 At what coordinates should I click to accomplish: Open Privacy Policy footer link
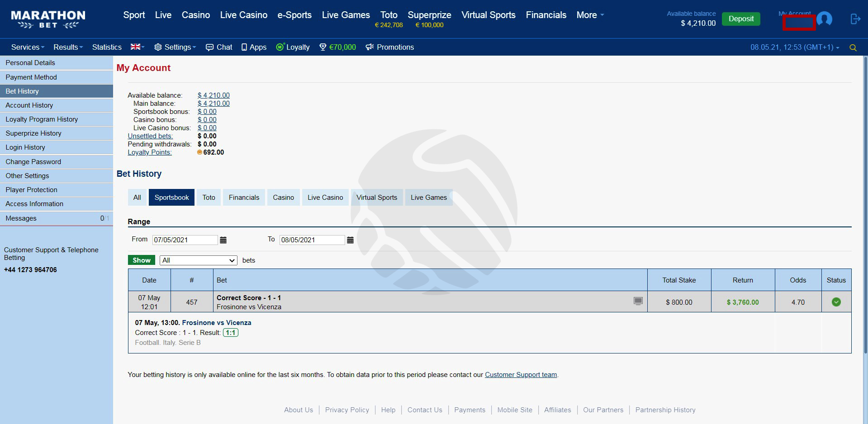click(347, 410)
